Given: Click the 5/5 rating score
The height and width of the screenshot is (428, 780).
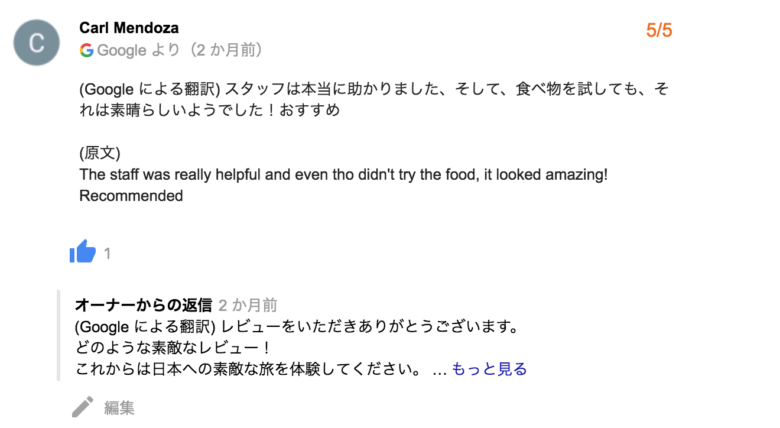Looking at the screenshot, I should click(x=659, y=30).
